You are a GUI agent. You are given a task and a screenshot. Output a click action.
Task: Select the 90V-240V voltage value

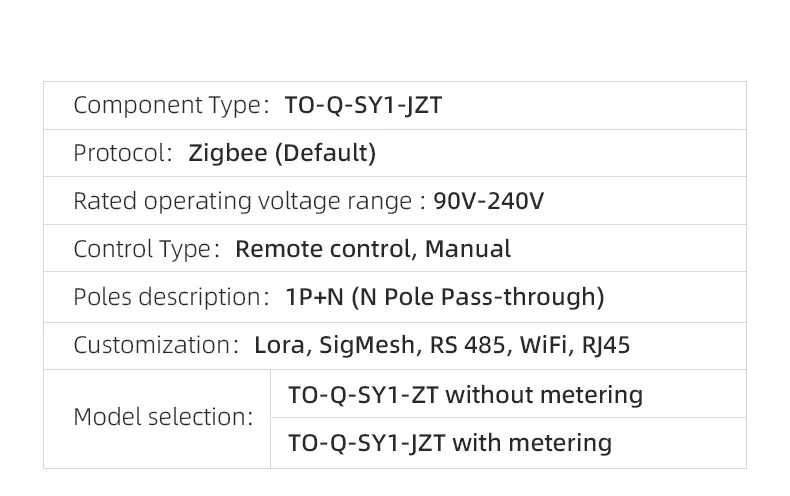click(x=488, y=201)
